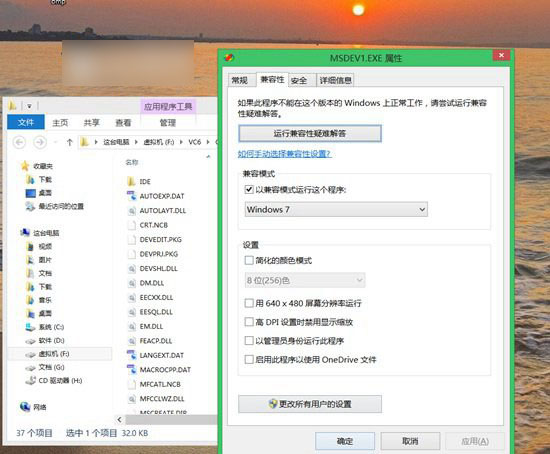Open the 主页 ribbon tab
Screen dimensions: 550x454
[x=60, y=123]
